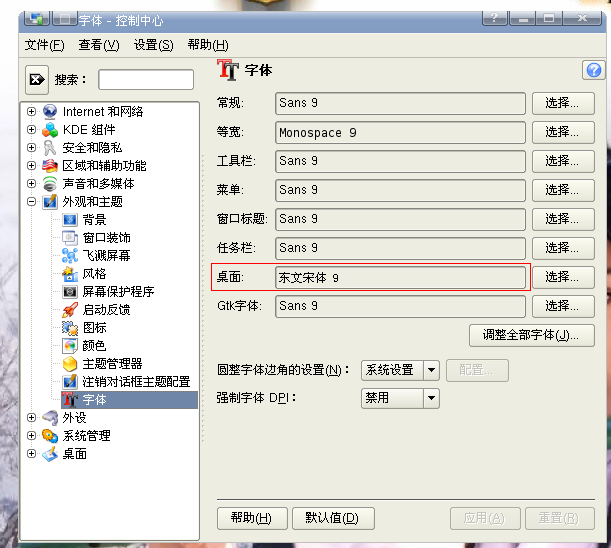Click the 声音和多媒体 speaker icon

coord(50,184)
